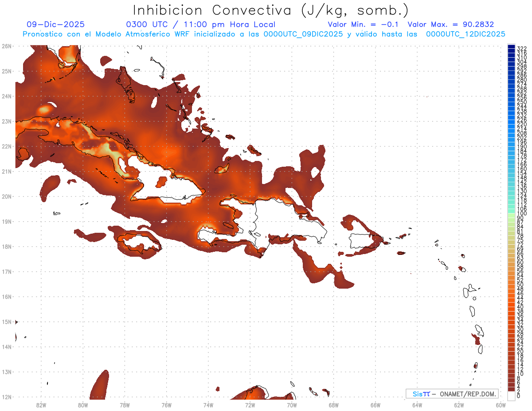The width and height of the screenshot is (532, 411).
Task: Click the colorbar label "81"
Action: coord(520,231)
